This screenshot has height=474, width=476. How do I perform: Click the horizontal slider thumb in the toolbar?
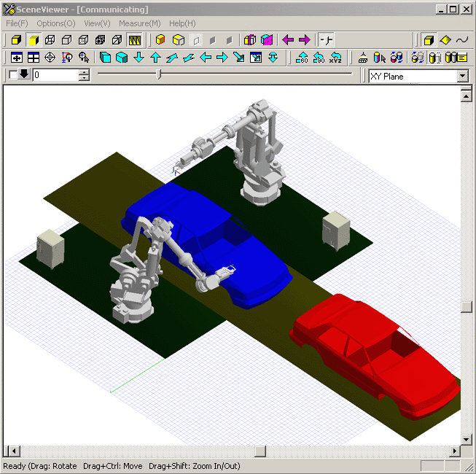[160, 74]
